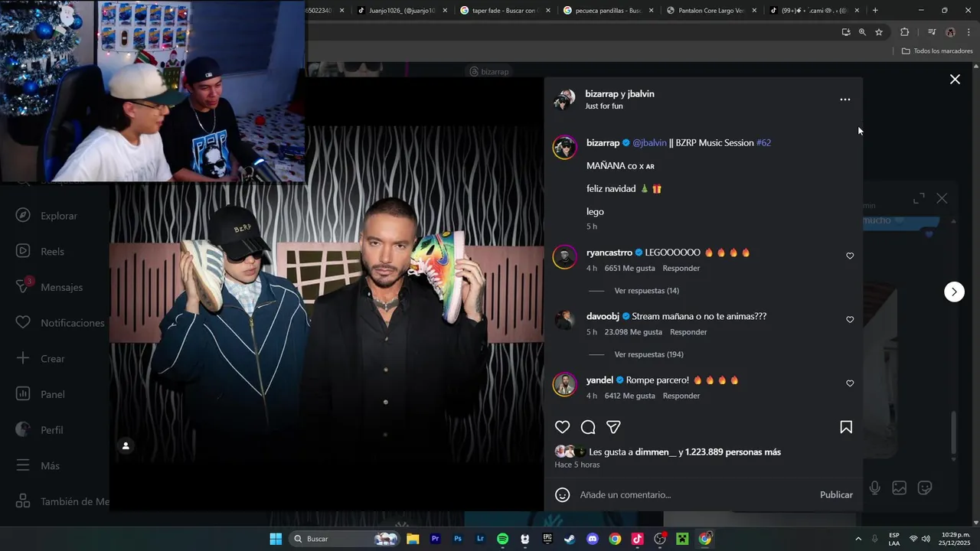
Task: Open Mensajes in Instagram sidebar
Action: (50, 287)
